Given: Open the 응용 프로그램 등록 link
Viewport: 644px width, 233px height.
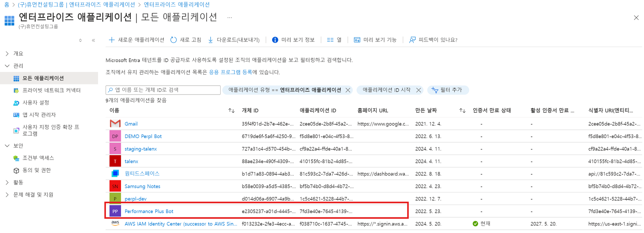Looking at the screenshot, I should pyautogui.click(x=231, y=72).
